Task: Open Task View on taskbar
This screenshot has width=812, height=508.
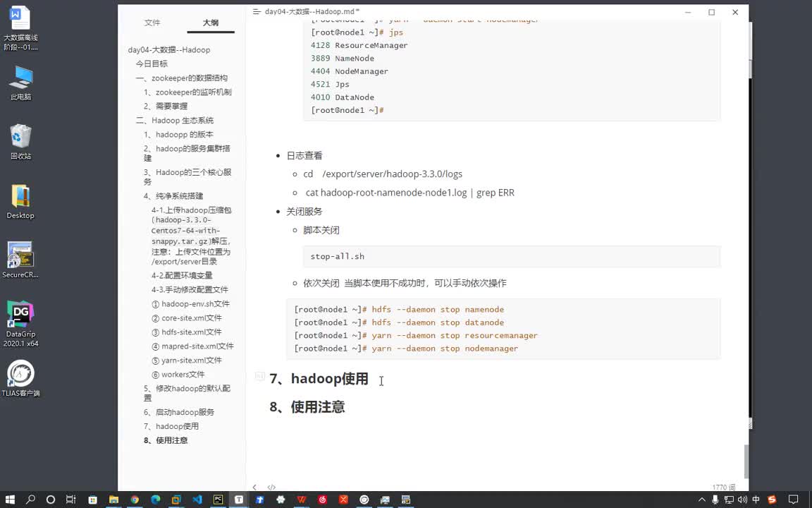Action: (70, 500)
